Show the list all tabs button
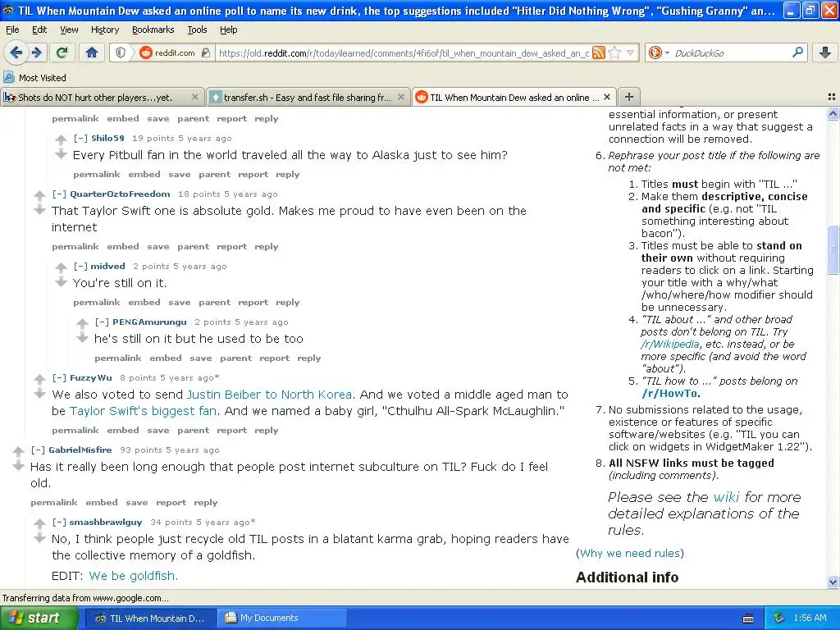This screenshot has width=840, height=630. 832,97
